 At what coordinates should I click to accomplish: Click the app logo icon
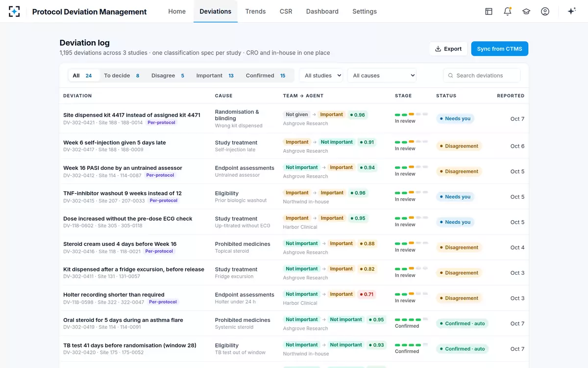[14, 11]
